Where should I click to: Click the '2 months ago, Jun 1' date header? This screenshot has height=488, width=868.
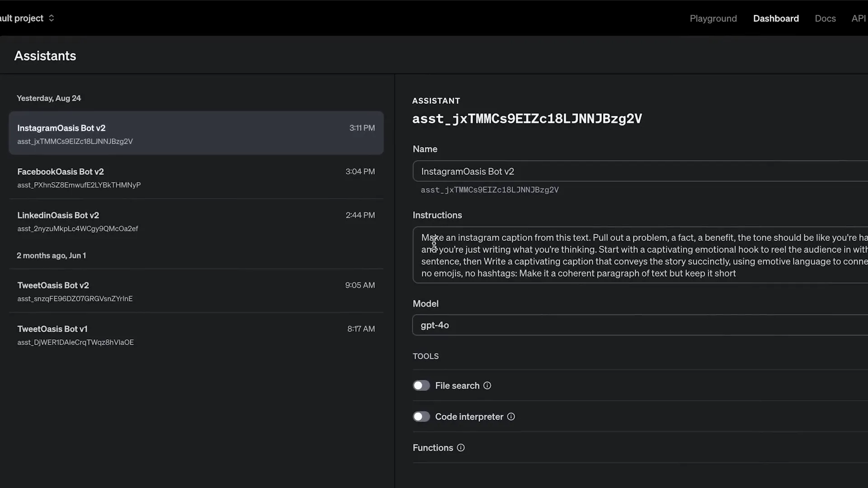point(51,255)
